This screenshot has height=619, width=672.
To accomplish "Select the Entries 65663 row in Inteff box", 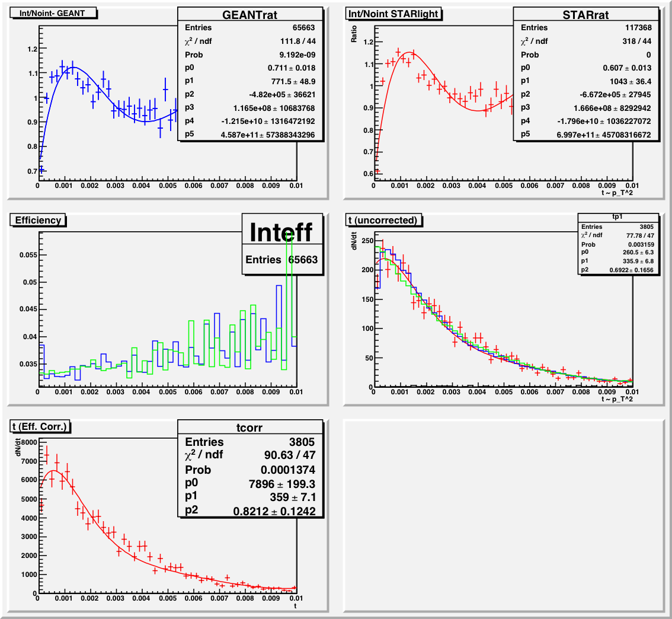I will [x=283, y=260].
